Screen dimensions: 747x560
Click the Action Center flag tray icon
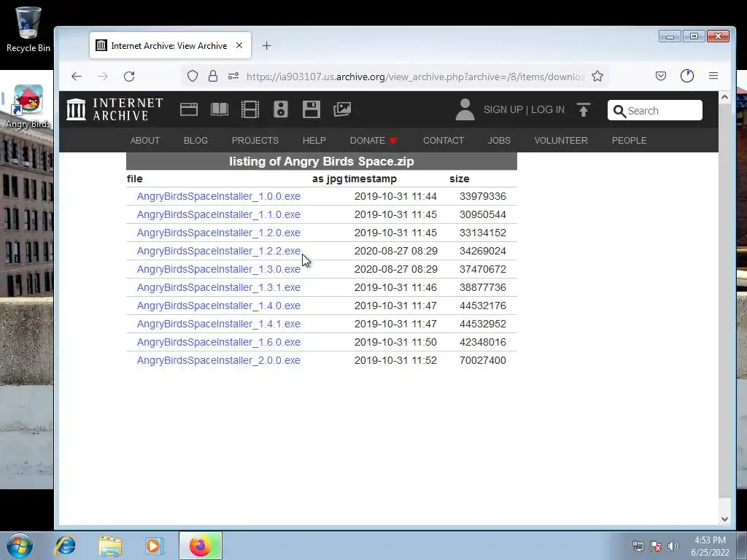pyautogui.click(x=656, y=546)
